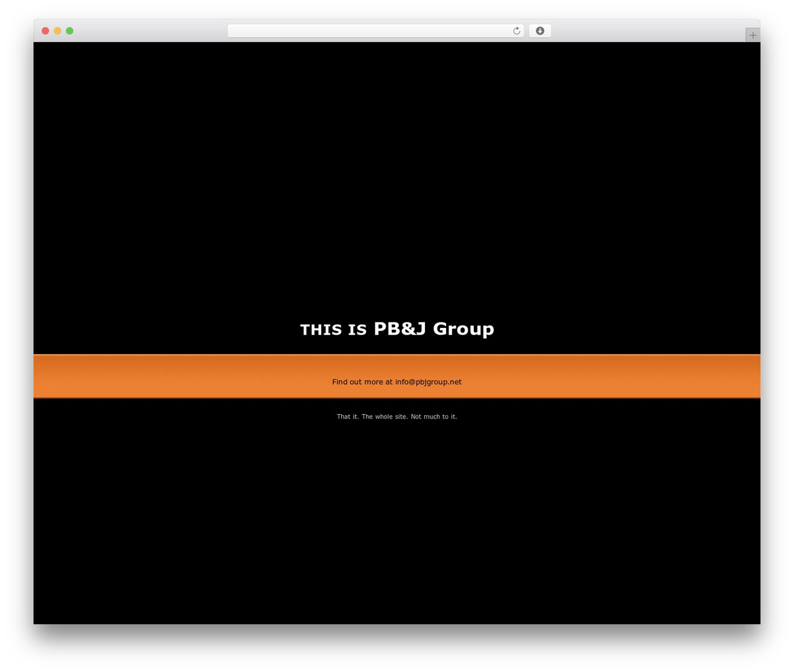The height and width of the screenshot is (672, 794).
Task: Maximize the window with the green button
Action: pyautogui.click(x=69, y=31)
